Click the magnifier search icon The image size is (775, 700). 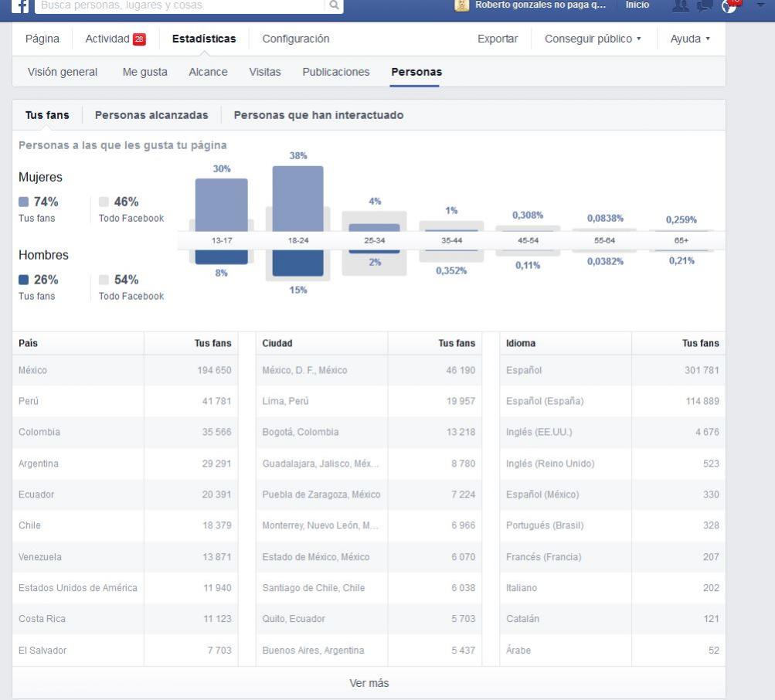(x=334, y=5)
